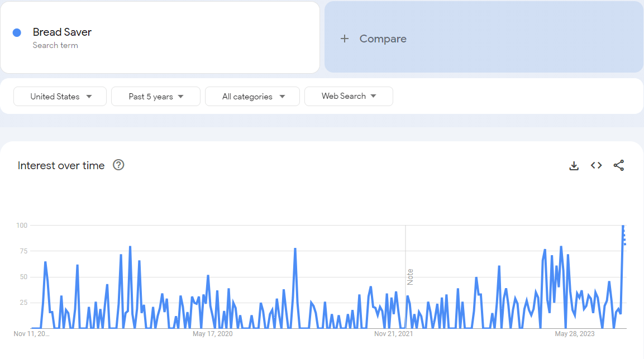
Task: Expand the All categories dropdown
Action: pyautogui.click(x=252, y=97)
